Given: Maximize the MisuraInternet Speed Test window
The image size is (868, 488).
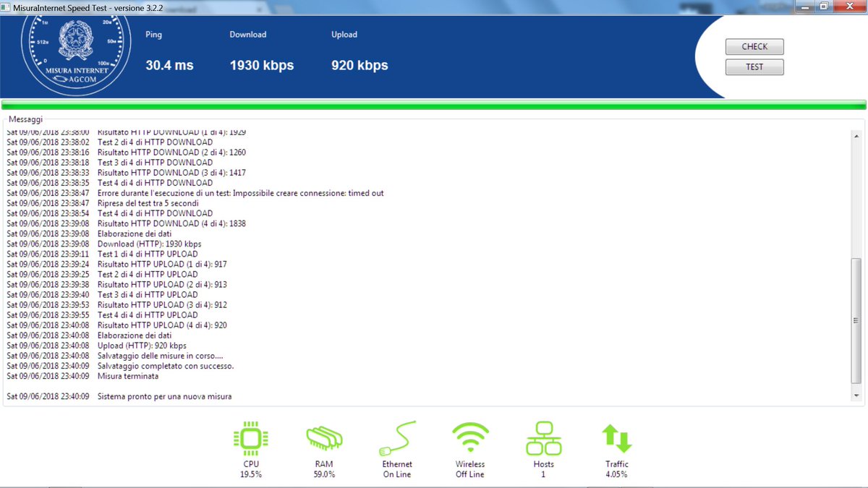Looking at the screenshot, I should point(824,6).
